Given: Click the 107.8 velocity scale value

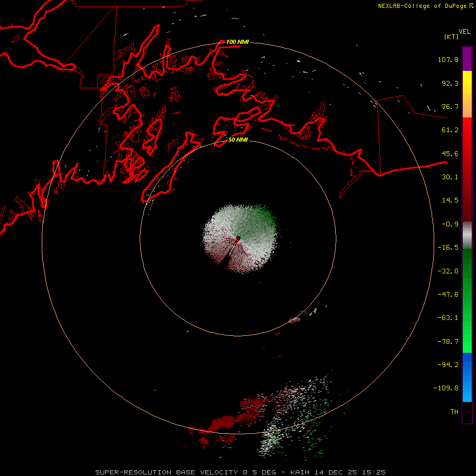Looking at the screenshot, I should pyautogui.click(x=448, y=59).
